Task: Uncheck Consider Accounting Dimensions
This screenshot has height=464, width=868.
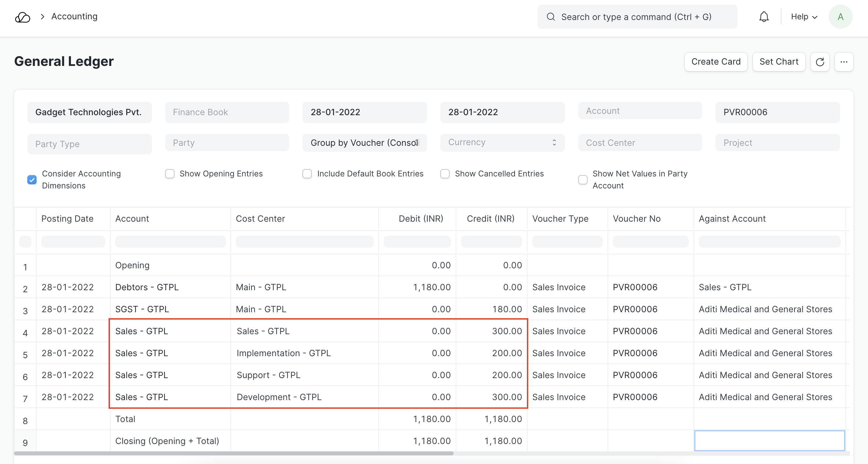Action: (x=32, y=179)
